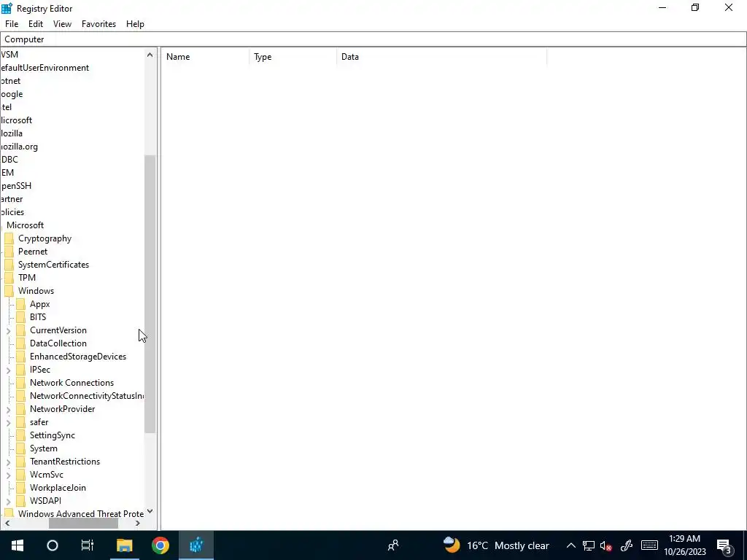
Task: Click the tree scroll up arrow
Action: point(150,55)
